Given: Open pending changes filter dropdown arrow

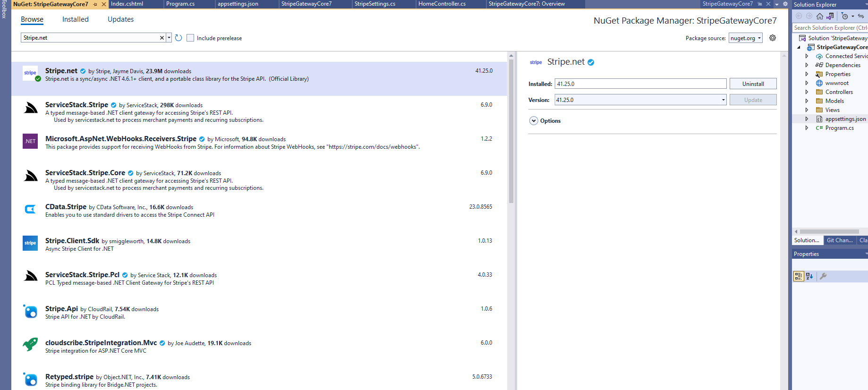Looking at the screenshot, I should tap(852, 16).
